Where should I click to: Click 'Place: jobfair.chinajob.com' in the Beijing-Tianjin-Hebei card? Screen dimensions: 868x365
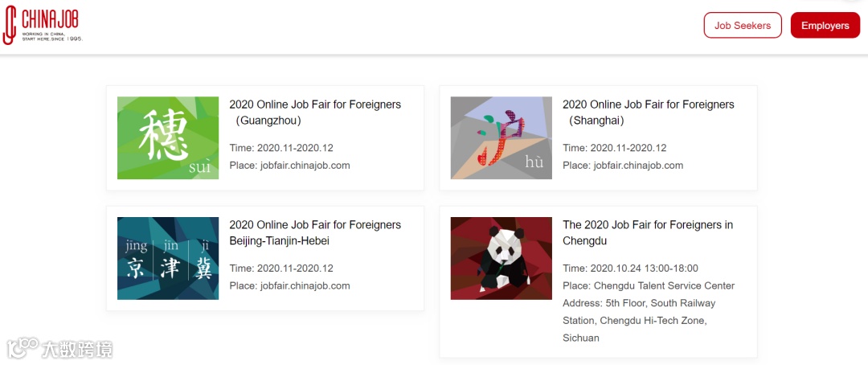289,285
